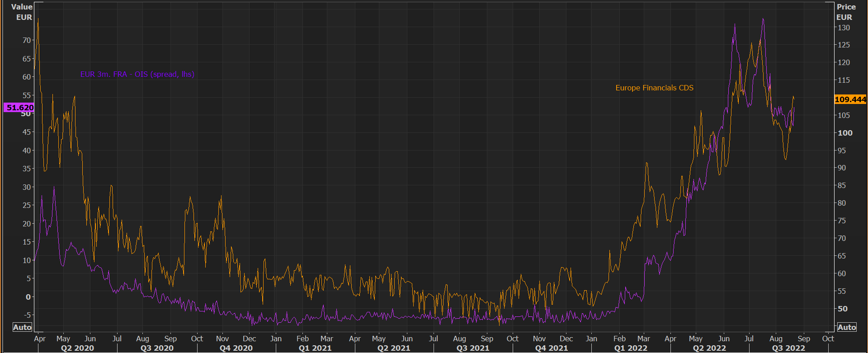Image resolution: width=868 pixels, height=353 pixels.
Task: Click the Q2 2020 quarter label
Action: pos(77,348)
